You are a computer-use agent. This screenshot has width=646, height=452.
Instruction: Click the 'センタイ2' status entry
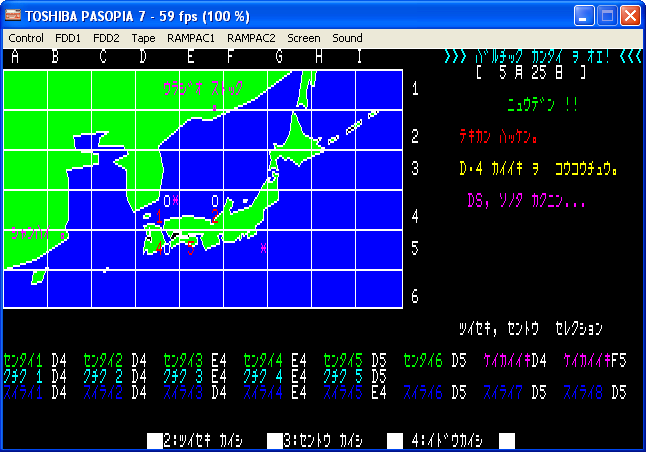pos(115,361)
